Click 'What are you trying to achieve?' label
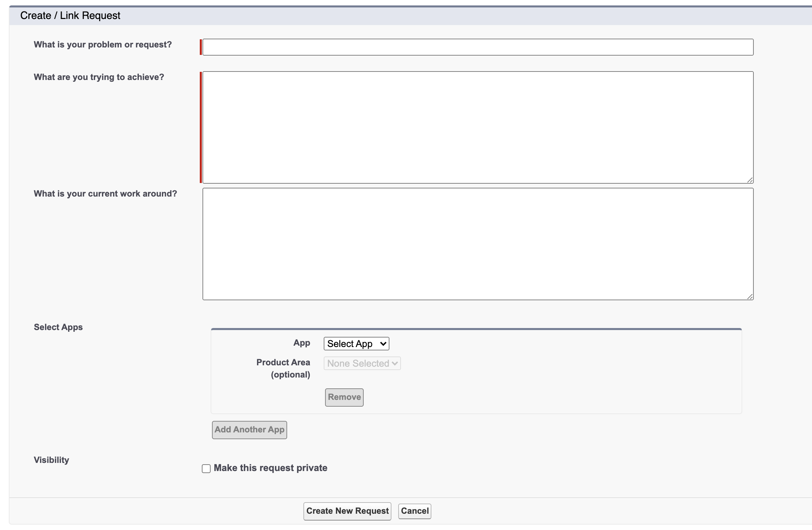The image size is (812, 530). (99, 77)
